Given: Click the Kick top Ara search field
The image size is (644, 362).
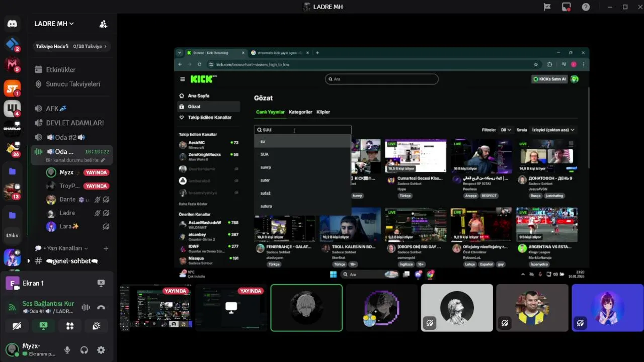Looking at the screenshot, I should point(382,79).
